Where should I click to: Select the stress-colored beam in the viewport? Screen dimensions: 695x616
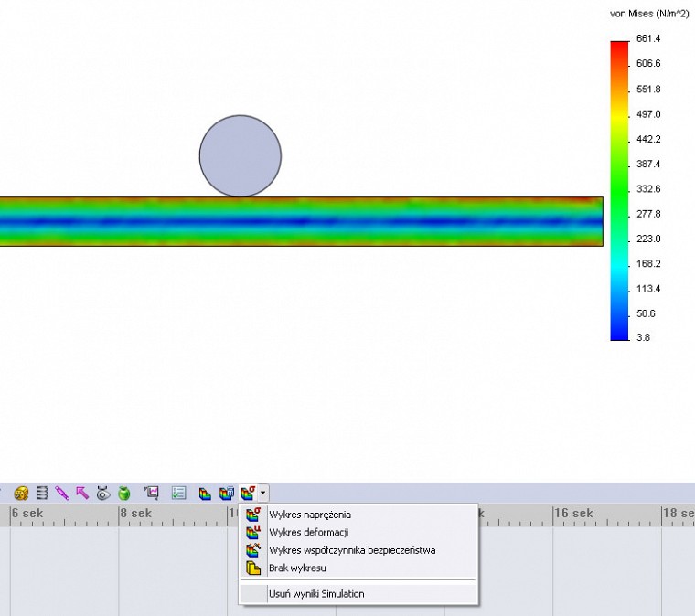tap(302, 221)
